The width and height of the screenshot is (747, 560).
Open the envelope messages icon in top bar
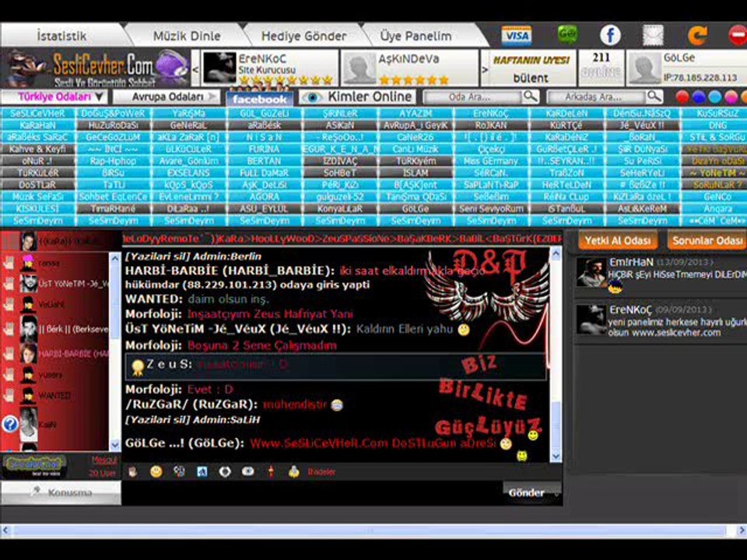click(x=653, y=36)
